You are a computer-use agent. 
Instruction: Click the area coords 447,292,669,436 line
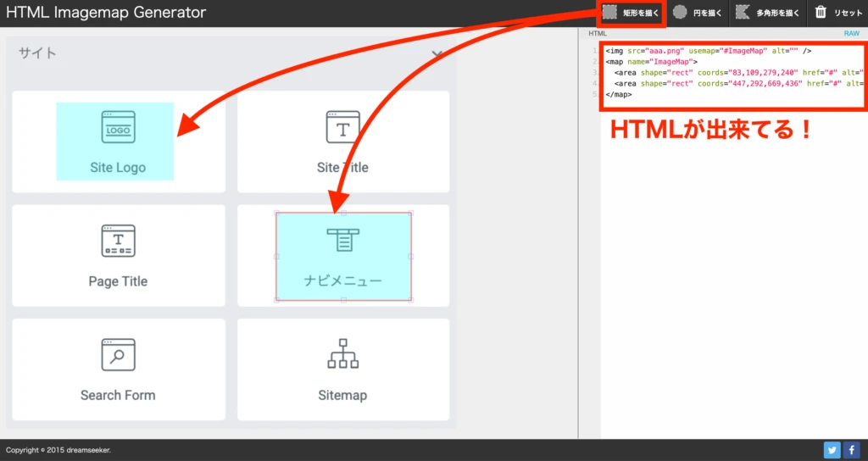click(738, 84)
